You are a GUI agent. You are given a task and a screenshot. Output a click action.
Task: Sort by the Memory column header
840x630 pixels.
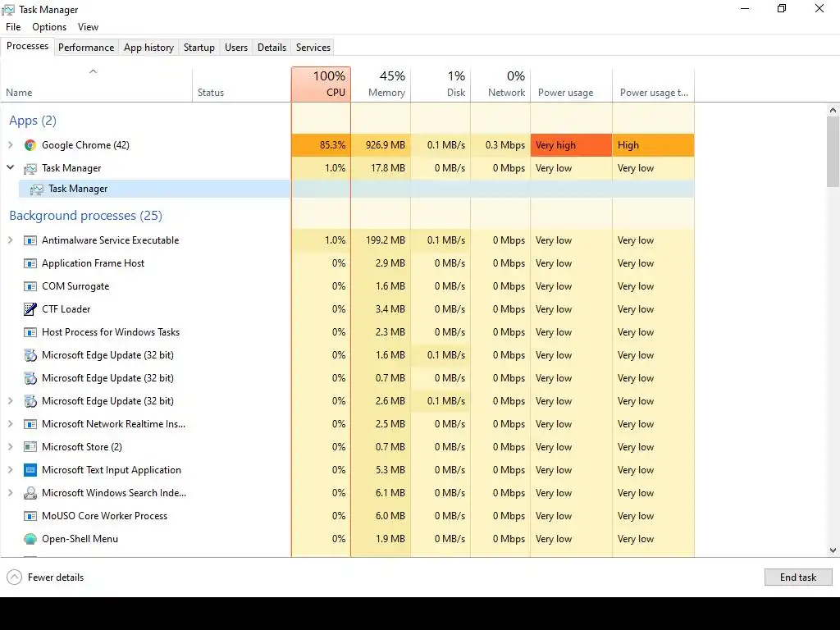click(x=381, y=84)
